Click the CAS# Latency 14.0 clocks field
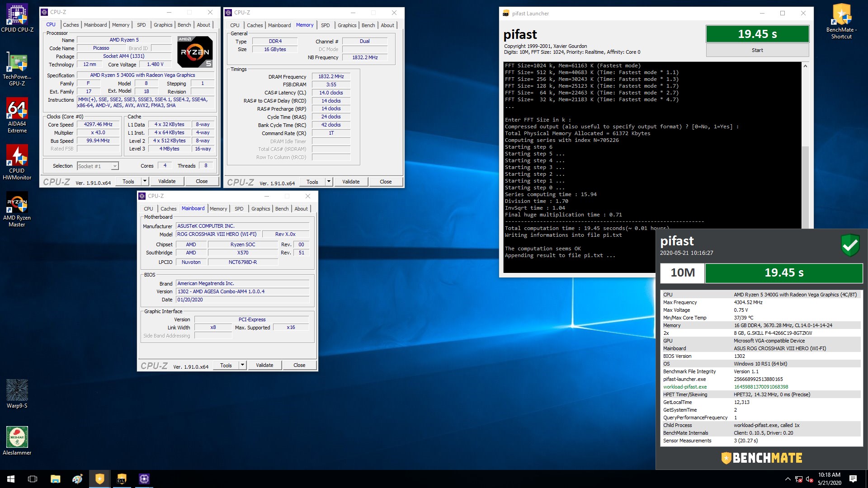 pyautogui.click(x=331, y=93)
